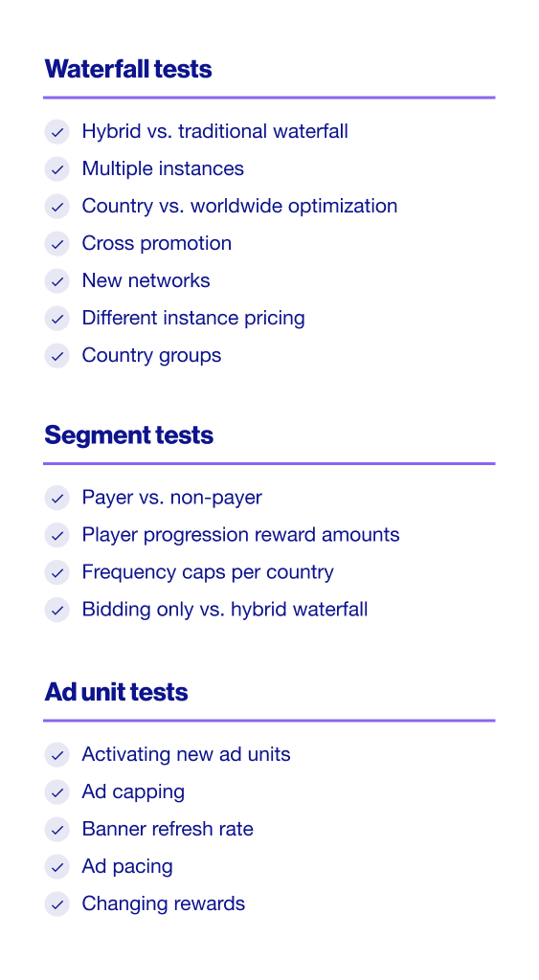Toggle the check beside Ad capping

coord(56,791)
